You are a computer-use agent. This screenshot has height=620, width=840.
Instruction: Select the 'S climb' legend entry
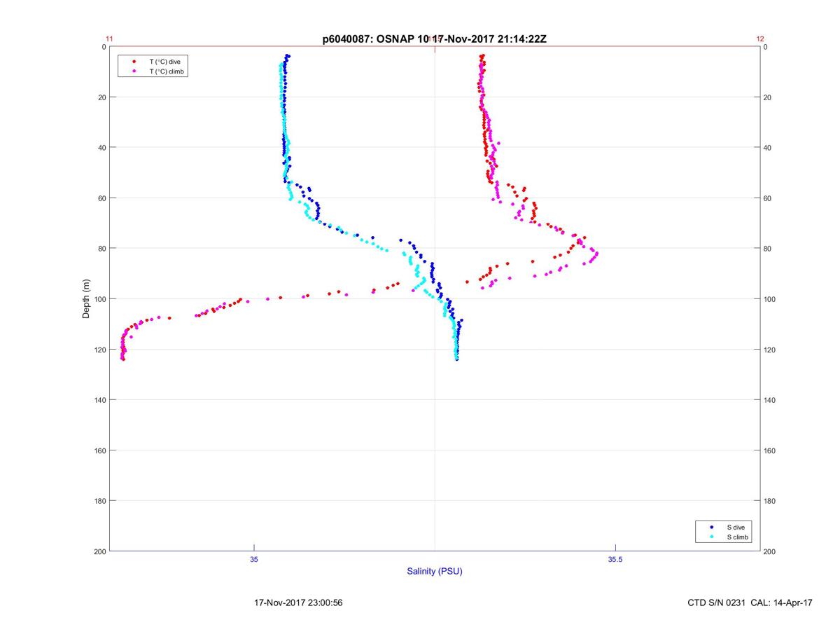738,537
